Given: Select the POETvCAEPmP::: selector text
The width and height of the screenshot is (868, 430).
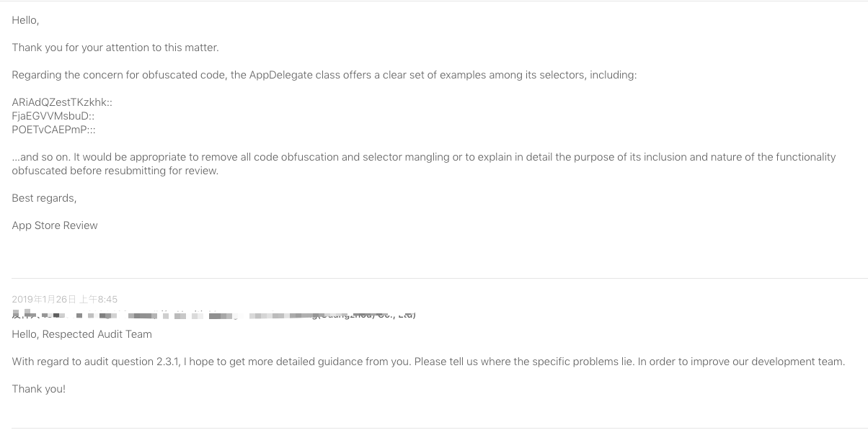Looking at the screenshot, I should [x=54, y=130].
